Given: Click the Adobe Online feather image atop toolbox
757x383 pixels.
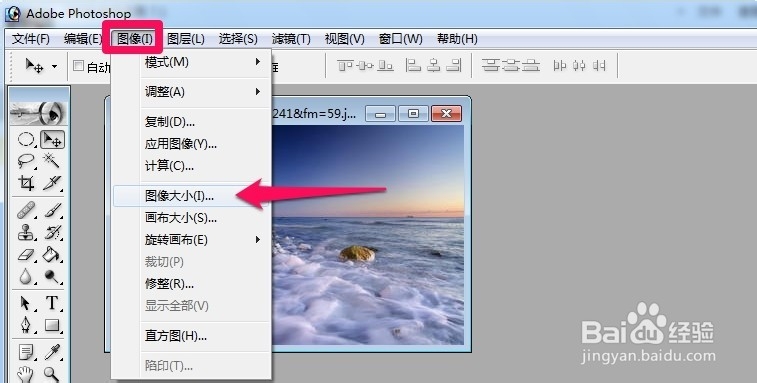Looking at the screenshot, I should (x=37, y=113).
